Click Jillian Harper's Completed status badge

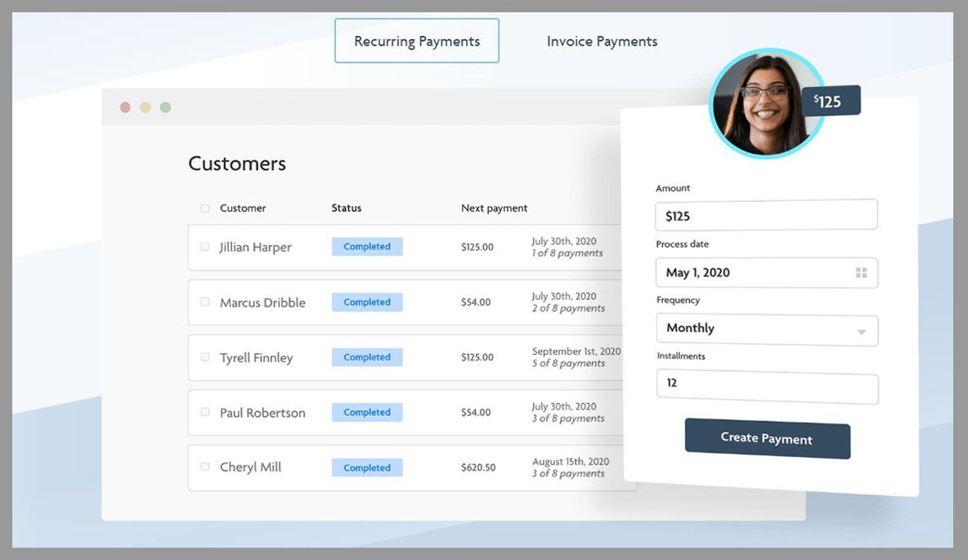click(367, 246)
